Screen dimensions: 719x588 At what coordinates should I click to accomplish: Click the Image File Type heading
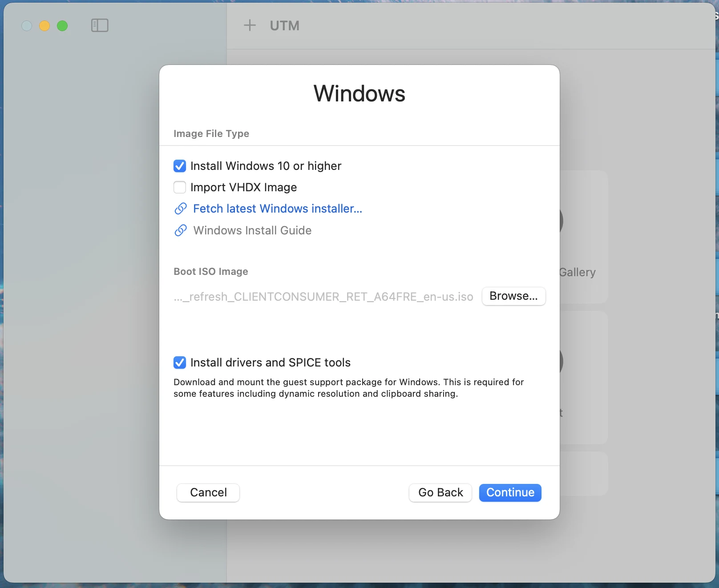coord(211,133)
